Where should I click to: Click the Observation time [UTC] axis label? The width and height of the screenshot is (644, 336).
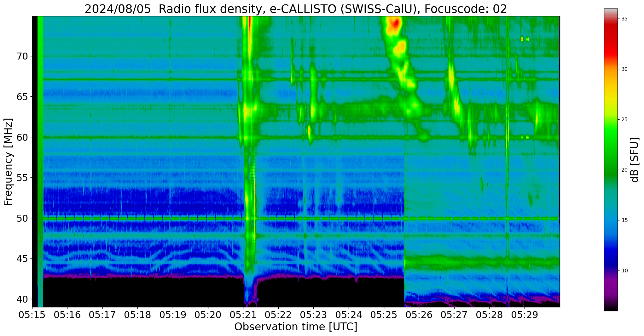[x=296, y=327]
